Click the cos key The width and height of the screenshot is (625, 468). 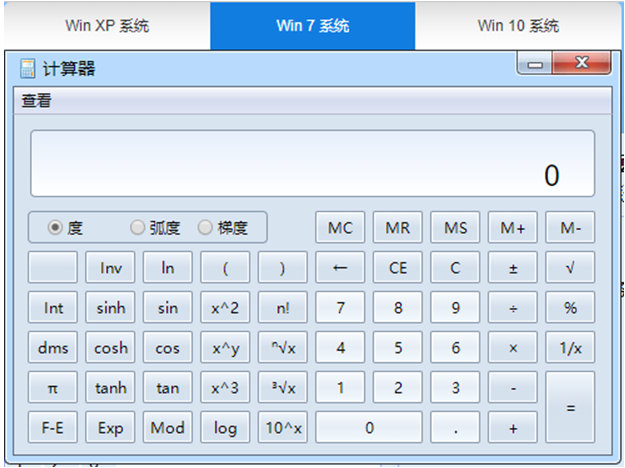click(x=167, y=347)
